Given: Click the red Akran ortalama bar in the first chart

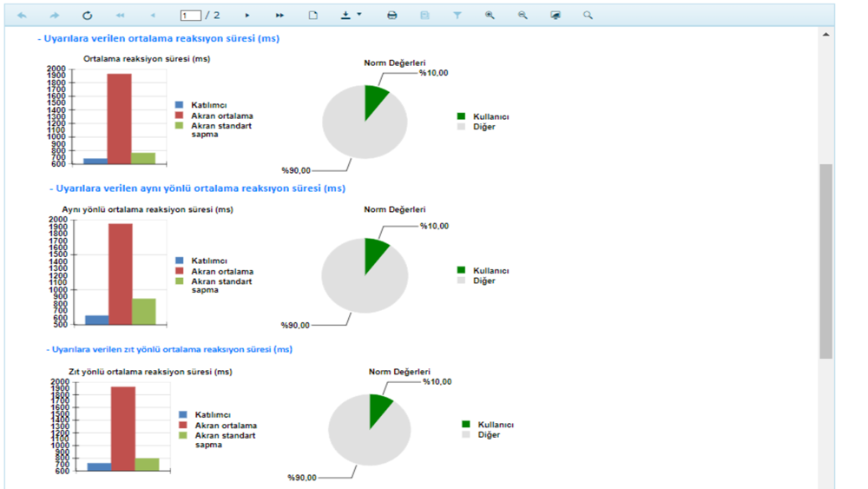Looking at the screenshot, I should point(120,119).
